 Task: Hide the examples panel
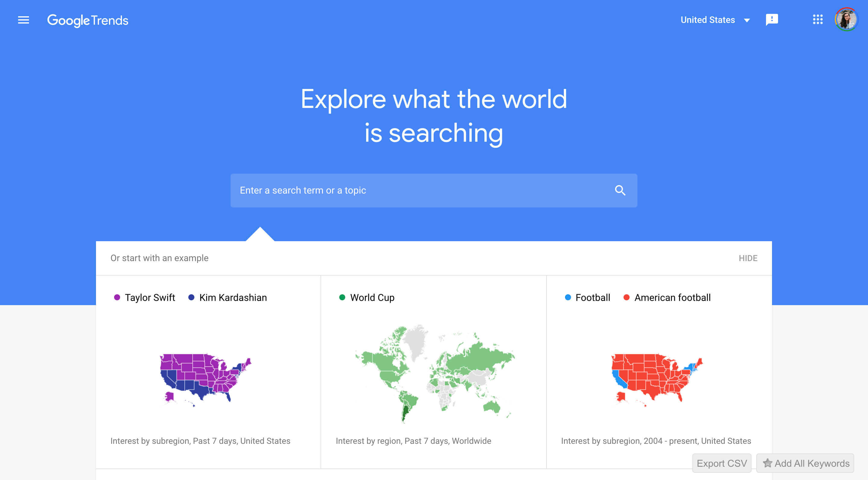tap(748, 258)
